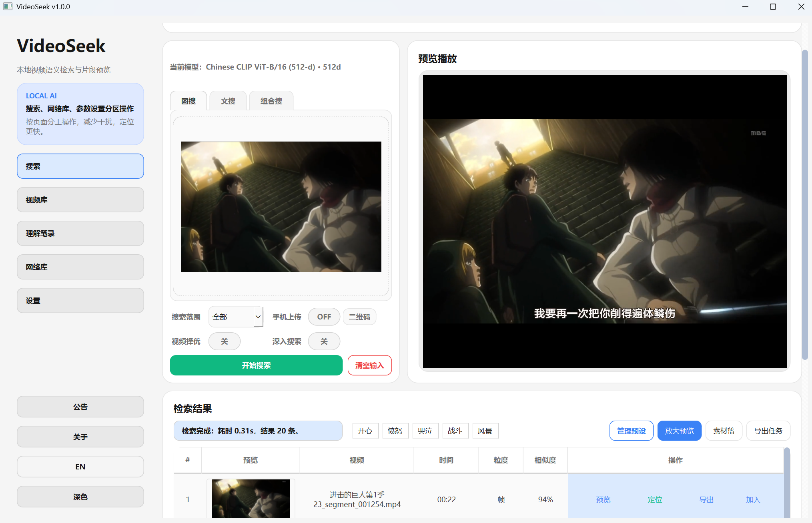Image resolution: width=812 pixels, height=523 pixels.
Task: Click the 视频 column header
Action: click(357, 460)
